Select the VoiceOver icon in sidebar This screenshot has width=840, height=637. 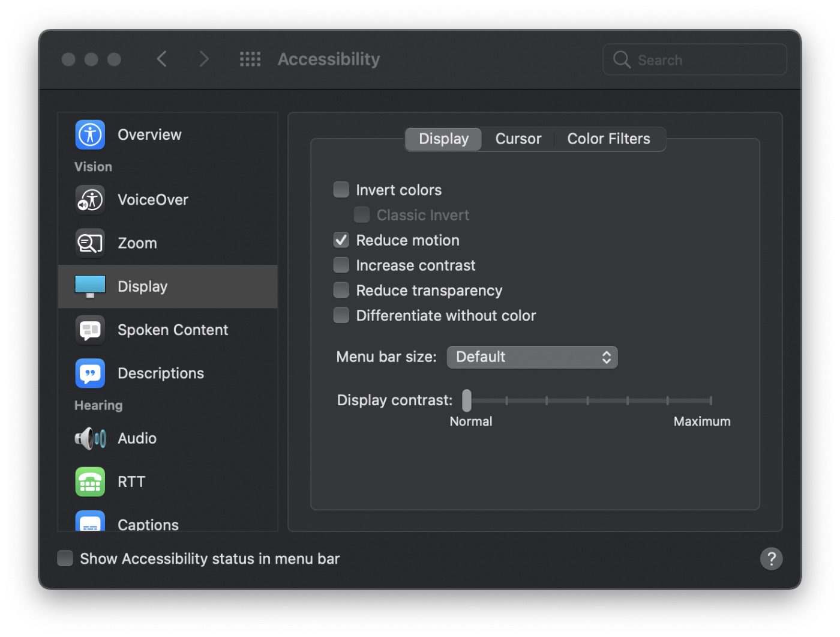(90, 199)
